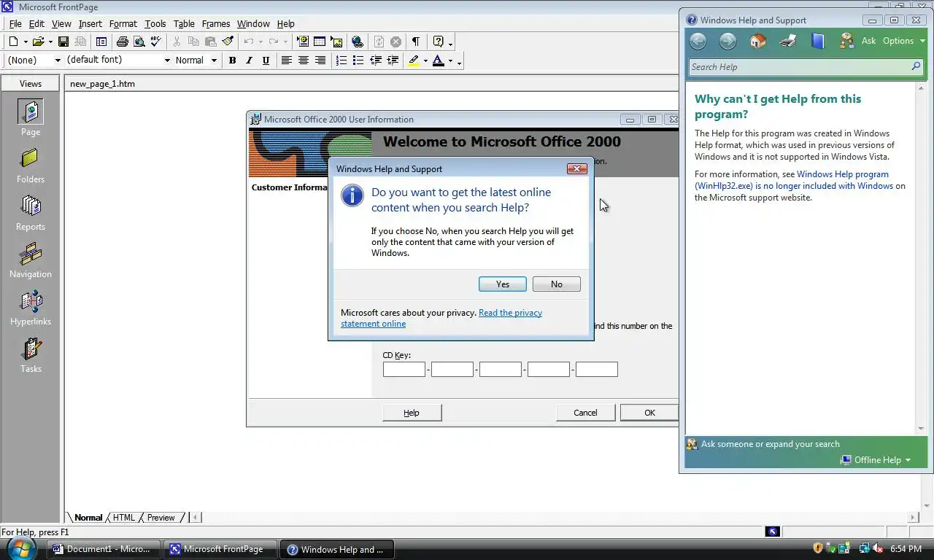The height and width of the screenshot is (560, 934).
Task: Open the Table menu
Action: click(x=184, y=23)
